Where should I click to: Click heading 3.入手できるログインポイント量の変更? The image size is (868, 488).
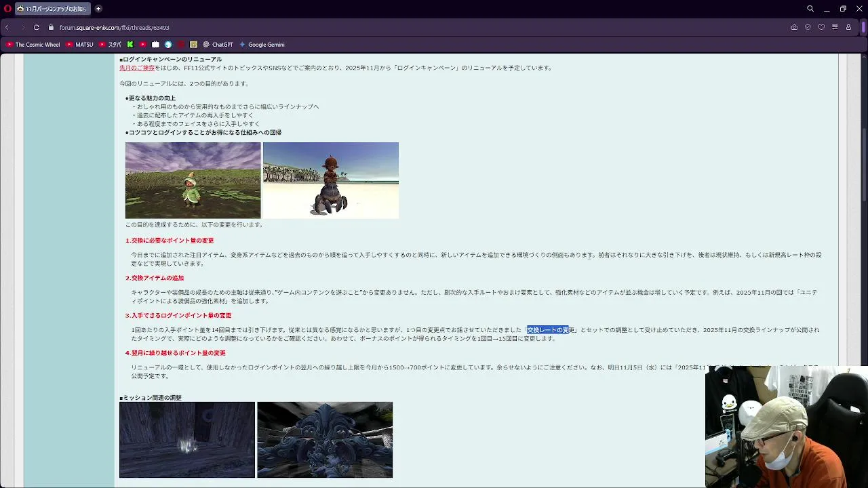(178, 315)
